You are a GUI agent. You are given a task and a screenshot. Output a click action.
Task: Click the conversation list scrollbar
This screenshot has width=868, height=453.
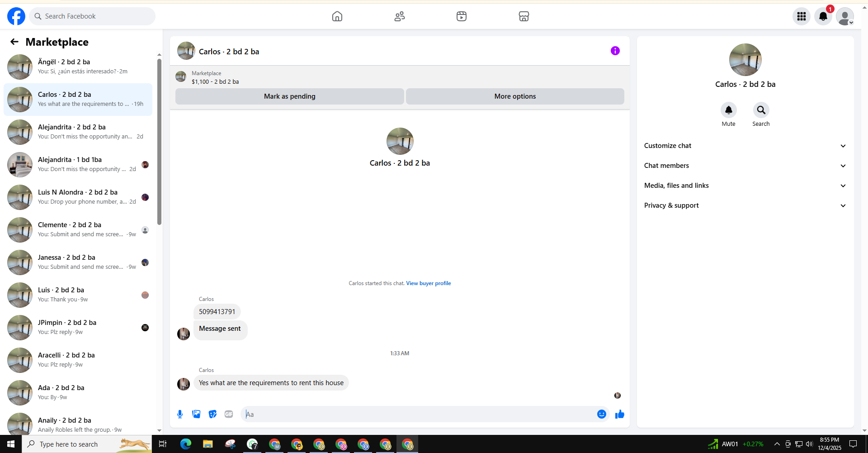(159, 142)
